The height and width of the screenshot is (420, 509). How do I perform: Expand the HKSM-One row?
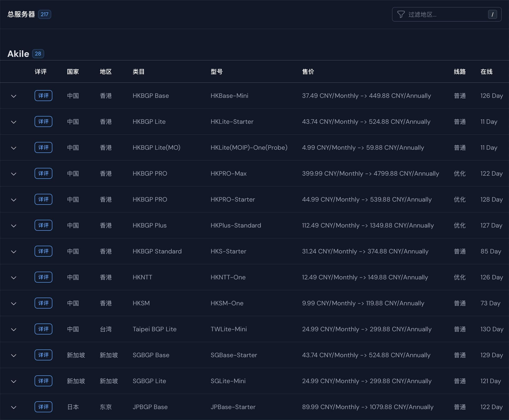click(x=14, y=303)
